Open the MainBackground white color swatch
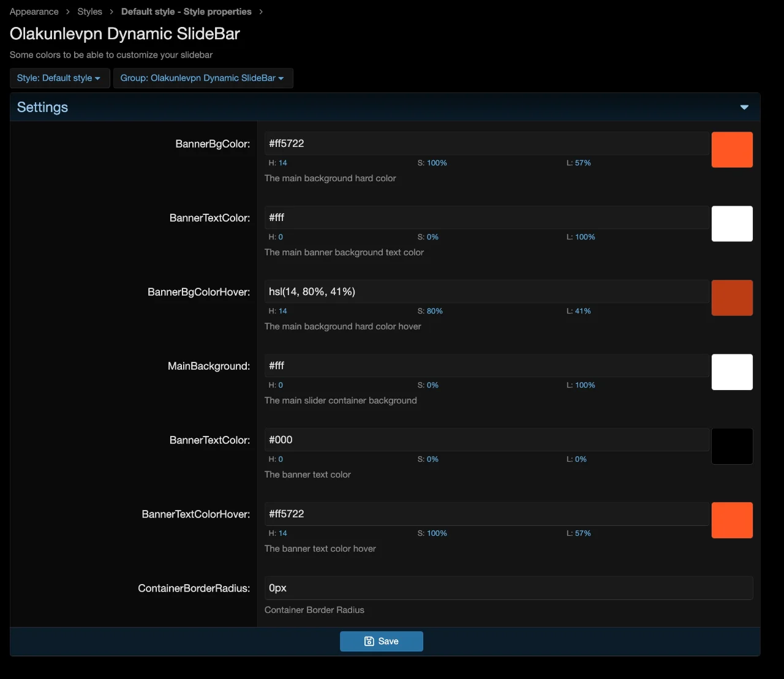This screenshot has height=679, width=784. [732, 372]
